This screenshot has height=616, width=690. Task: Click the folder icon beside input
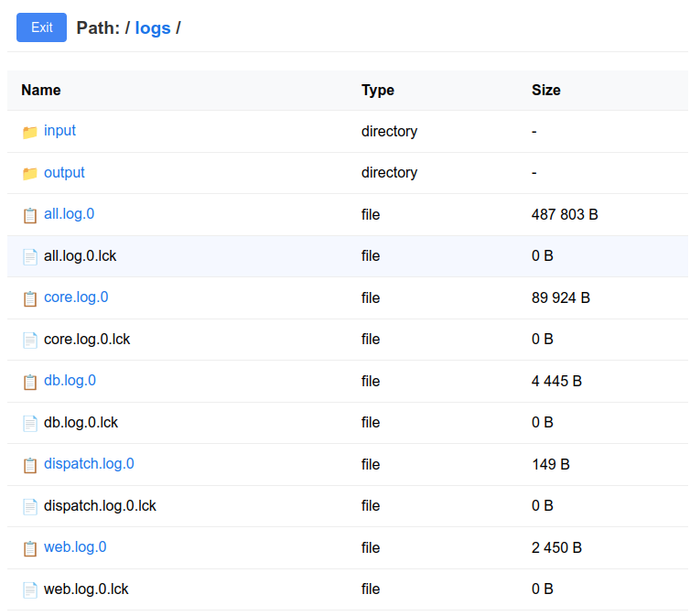pyautogui.click(x=30, y=132)
